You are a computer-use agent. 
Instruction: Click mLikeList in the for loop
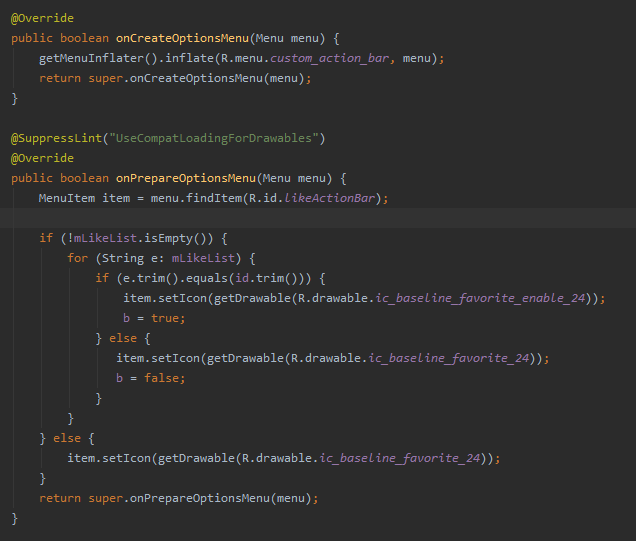click(203, 258)
